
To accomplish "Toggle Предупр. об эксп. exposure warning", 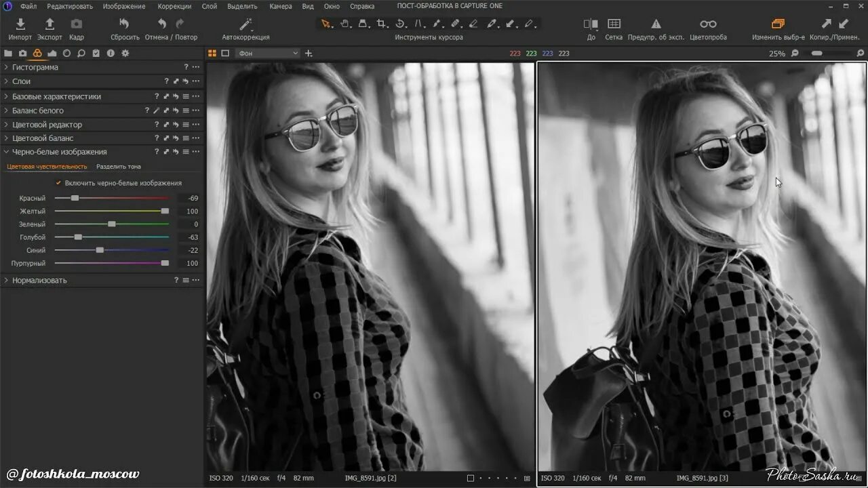I will tap(656, 24).
